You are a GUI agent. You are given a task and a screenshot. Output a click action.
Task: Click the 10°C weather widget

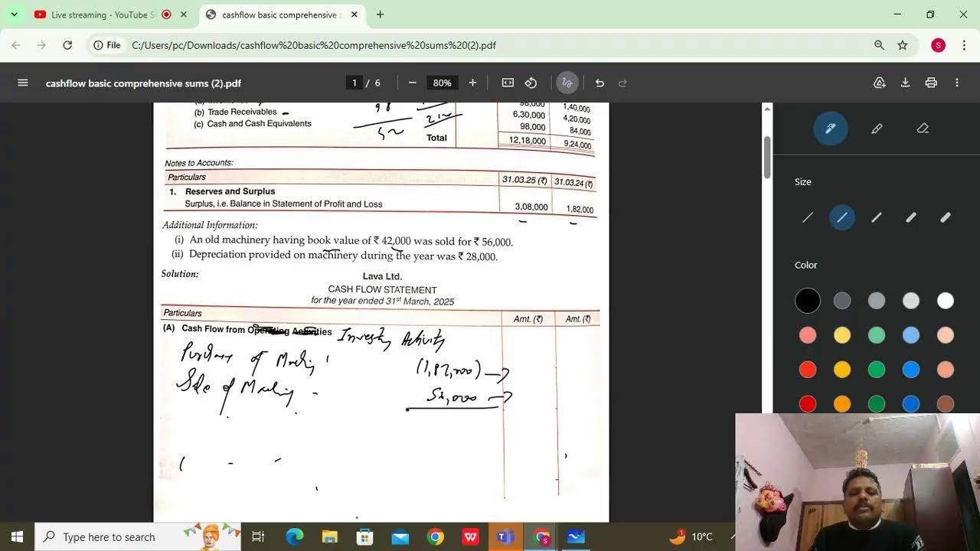click(691, 536)
